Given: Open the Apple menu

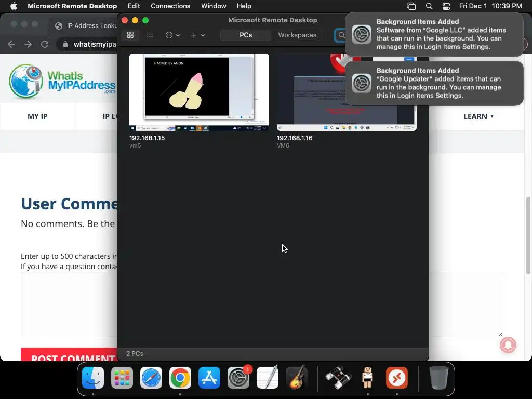Looking at the screenshot, I should click(14, 6).
